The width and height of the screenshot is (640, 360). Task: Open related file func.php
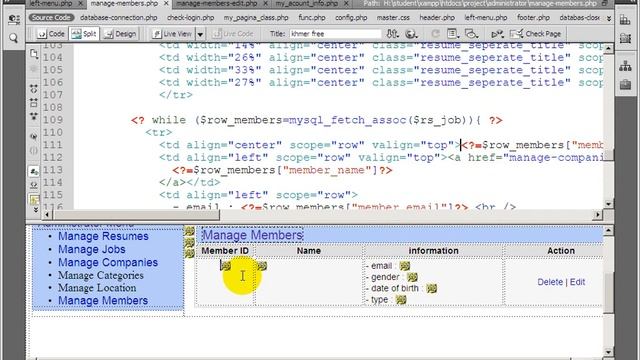(312, 18)
